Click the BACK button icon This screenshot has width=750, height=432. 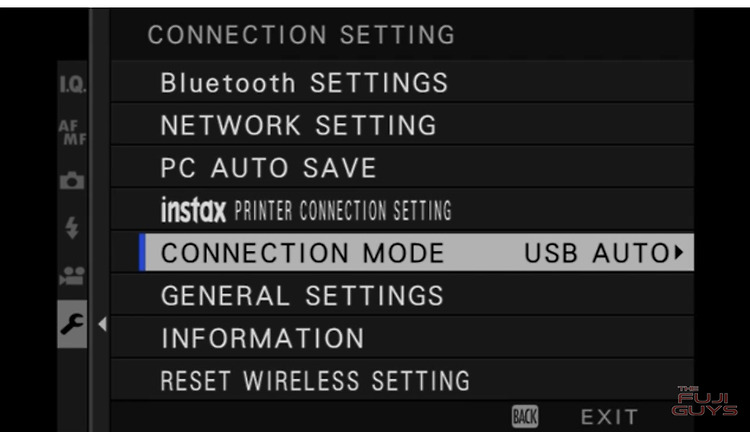(525, 416)
